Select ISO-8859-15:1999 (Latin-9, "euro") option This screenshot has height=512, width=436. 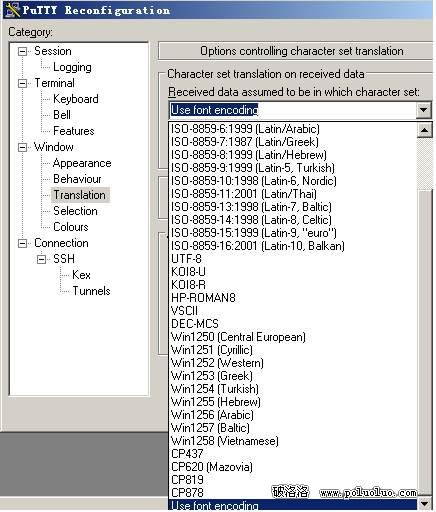pyautogui.click(x=254, y=233)
